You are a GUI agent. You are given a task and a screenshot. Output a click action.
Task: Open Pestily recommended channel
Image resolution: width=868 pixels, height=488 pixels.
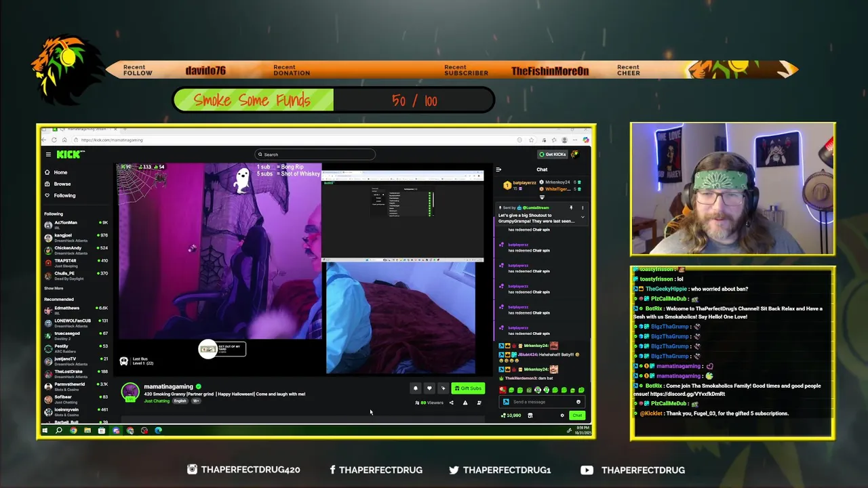click(76, 348)
